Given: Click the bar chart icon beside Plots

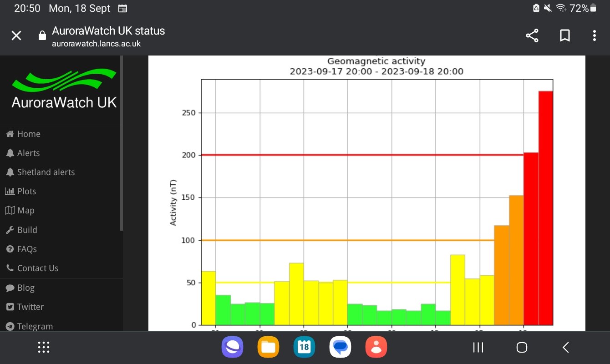Looking at the screenshot, I should coord(10,191).
